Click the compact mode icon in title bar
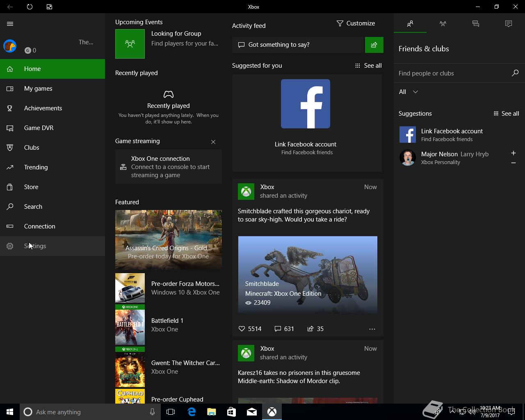This screenshot has height=420, width=525. (x=49, y=7)
